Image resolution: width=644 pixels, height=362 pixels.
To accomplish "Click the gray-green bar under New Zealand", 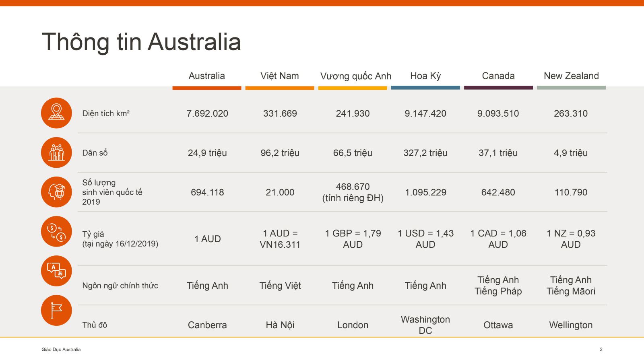I will [x=571, y=88].
